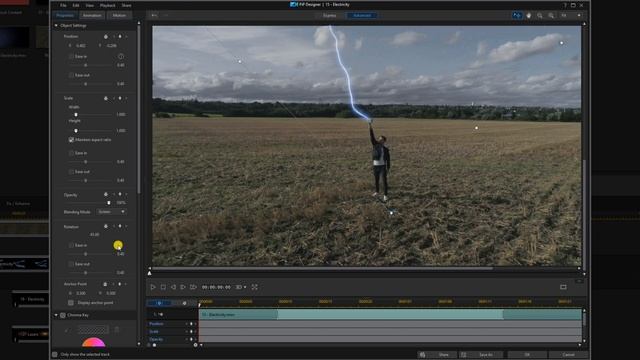Toggle Only show the selected track
The height and width of the screenshot is (360, 640).
click(x=55, y=354)
